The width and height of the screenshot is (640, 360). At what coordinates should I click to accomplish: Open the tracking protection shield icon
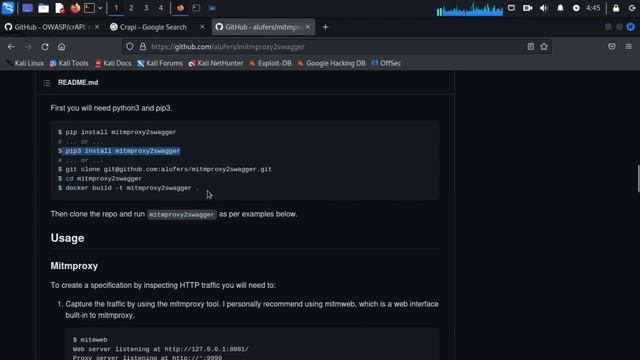coord(130,47)
